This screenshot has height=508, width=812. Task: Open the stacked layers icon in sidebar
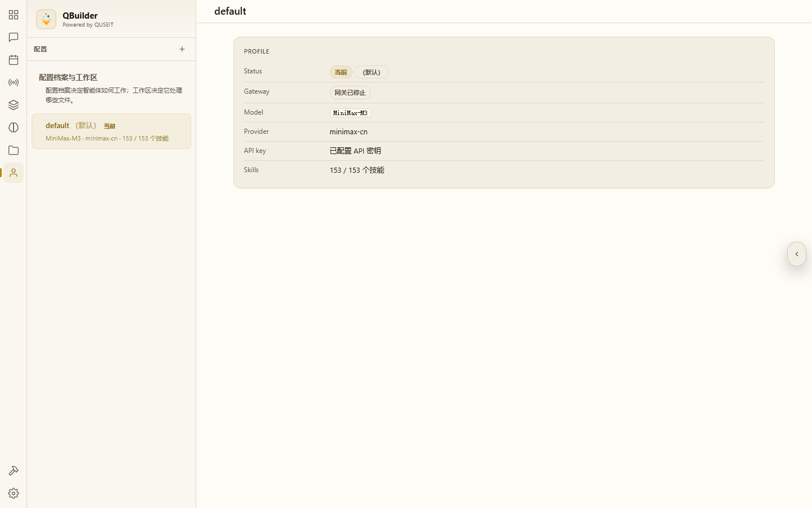pyautogui.click(x=14, y=105)
